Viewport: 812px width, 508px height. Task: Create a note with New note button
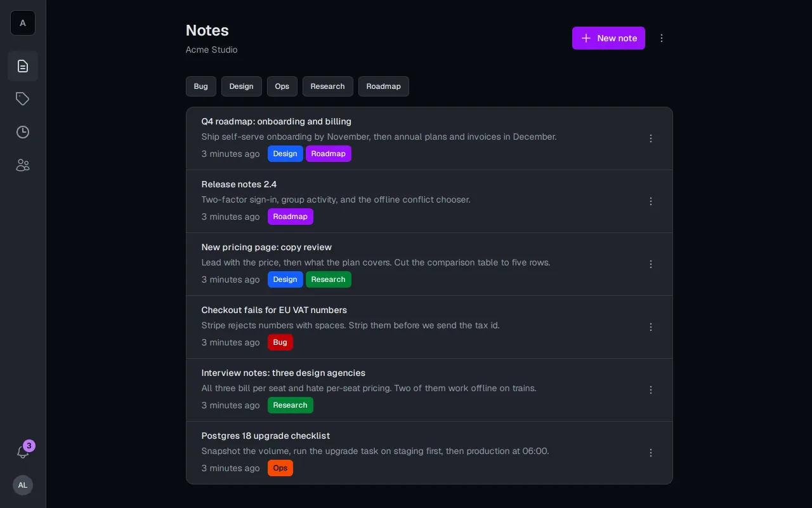[608, 38]
